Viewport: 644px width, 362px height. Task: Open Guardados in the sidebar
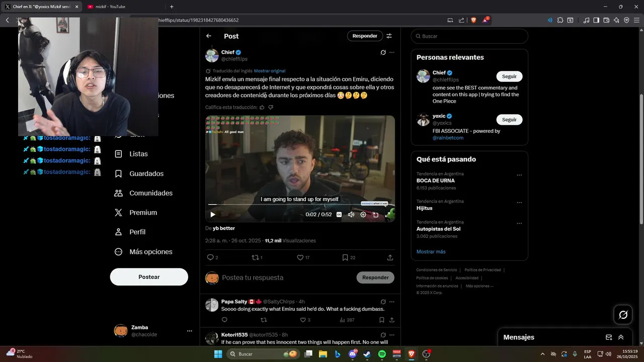tap(139, 173)
